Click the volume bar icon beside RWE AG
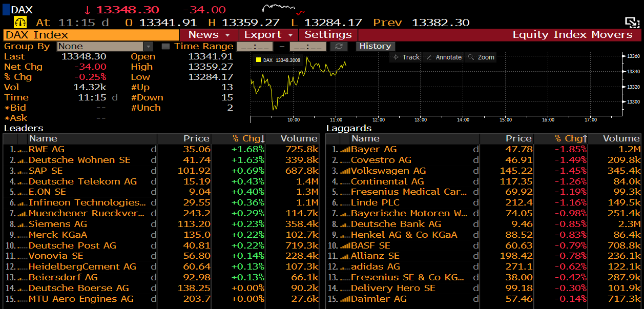The height and width of the screenshot is (309, 644). (x=21, y=150)
